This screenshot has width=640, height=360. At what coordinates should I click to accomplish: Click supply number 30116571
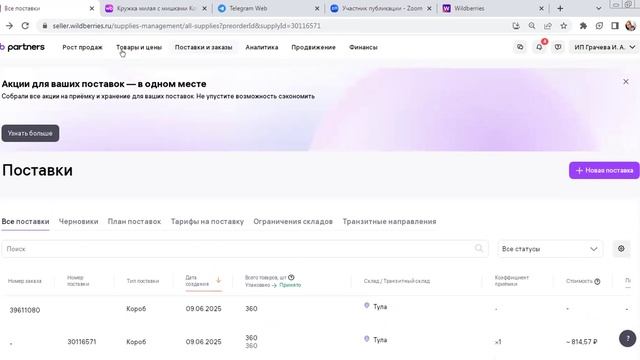[82, 342]
